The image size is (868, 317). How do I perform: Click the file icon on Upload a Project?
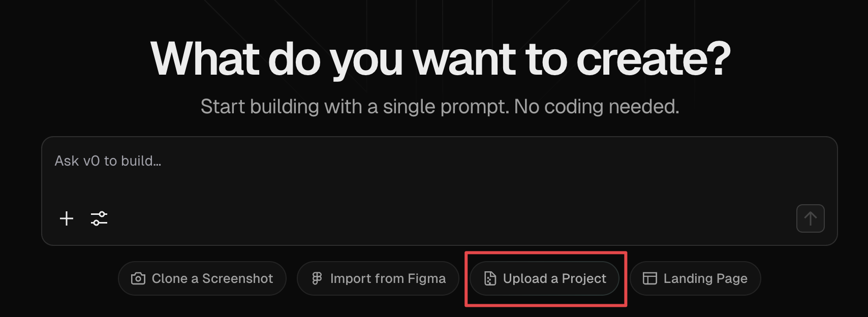click(x=490, y=278)
